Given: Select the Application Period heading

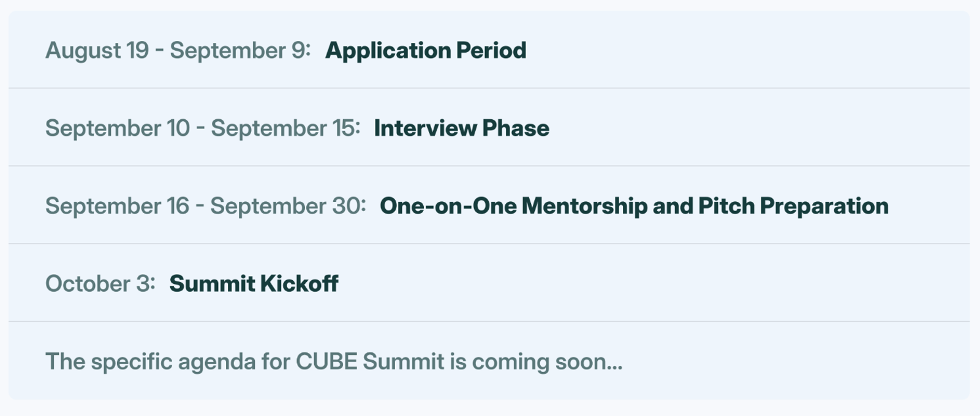Looking at the screenshot, I should [426, 50].
